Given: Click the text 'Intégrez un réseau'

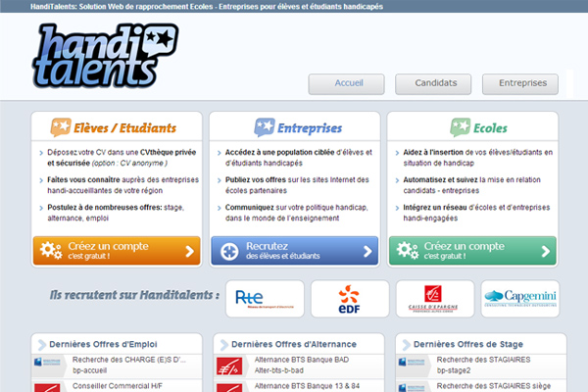Looking at the screenshot, I should point(435,208).
